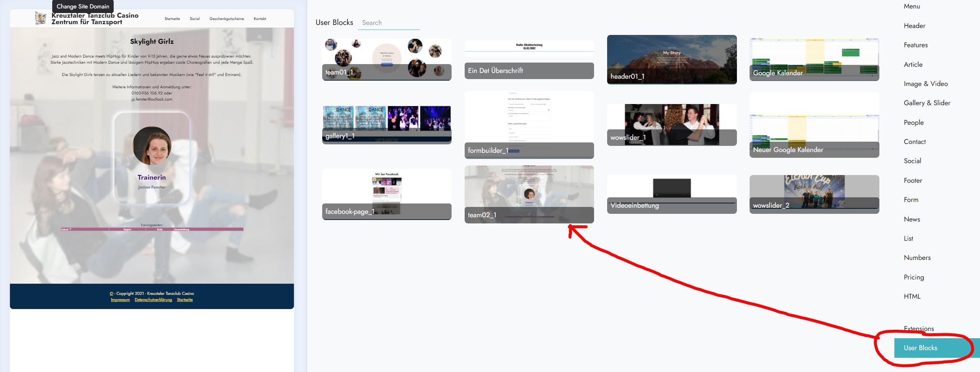
Task: Click the Datum column sort arrow
Action: pyautogui.click(x=70, y=229)
